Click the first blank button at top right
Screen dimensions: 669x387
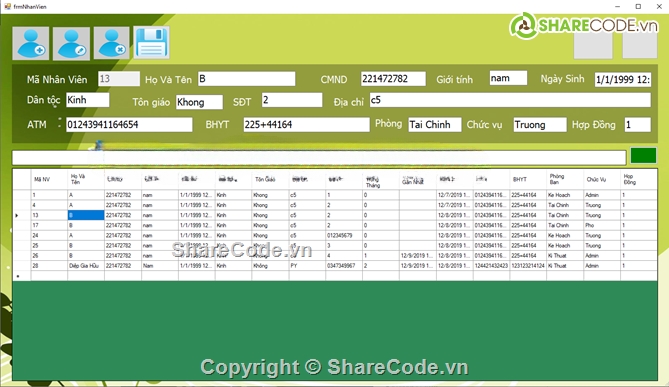(593, 45)
